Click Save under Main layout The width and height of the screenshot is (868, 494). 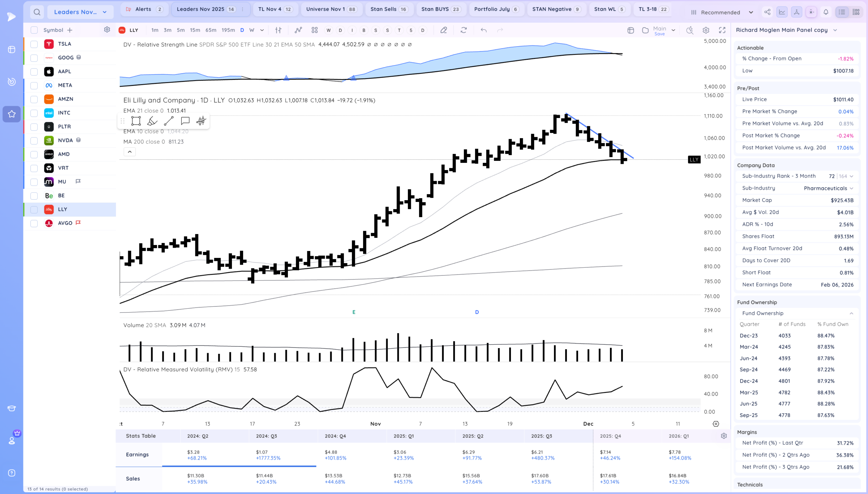coord(659,34)
